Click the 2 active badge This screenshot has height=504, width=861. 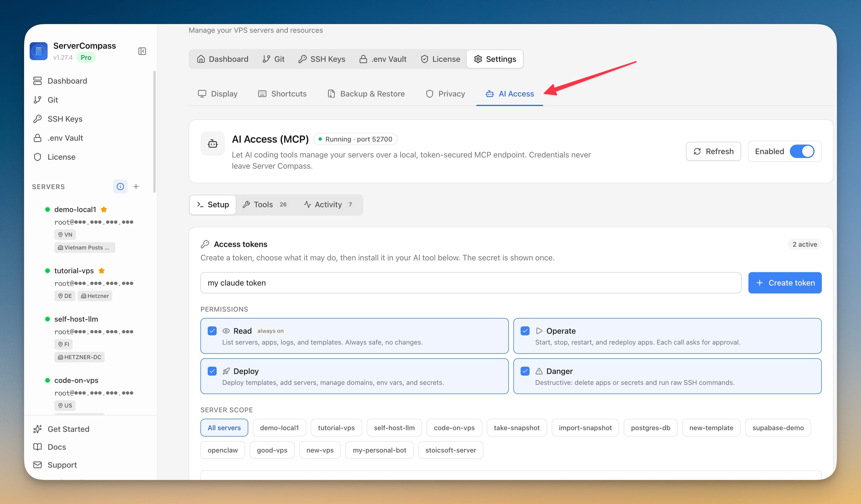pyautogui.click(x=805, y=244)
